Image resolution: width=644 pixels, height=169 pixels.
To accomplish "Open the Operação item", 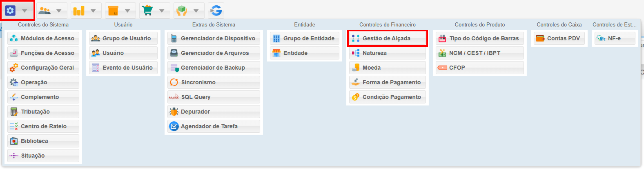I will coord(43,82).
